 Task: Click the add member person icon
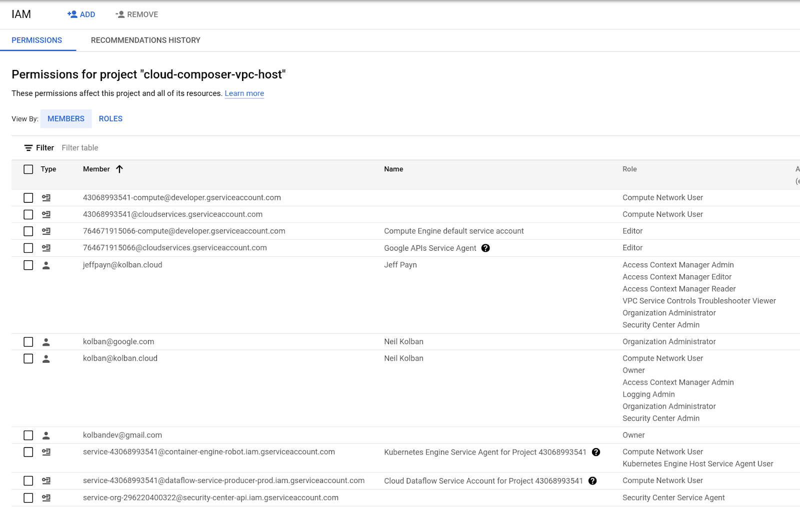[72, 14]
